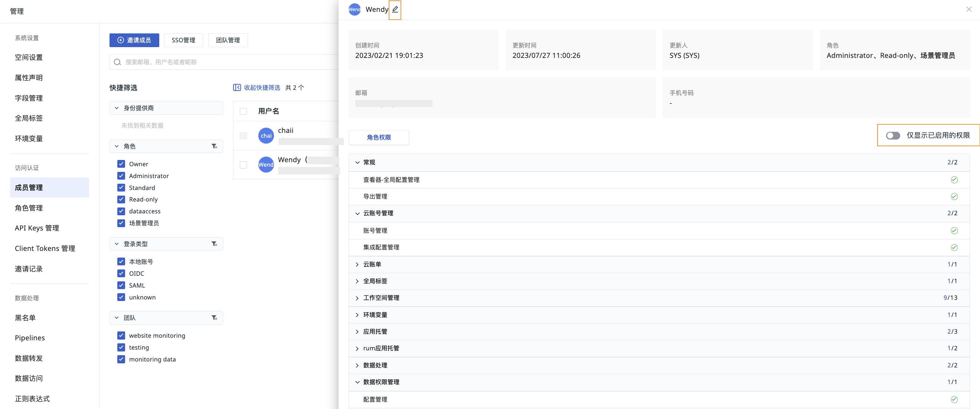Clear the 登录类型 filter selection
This screenshot has height=409, width=980.
coord(214,244)
